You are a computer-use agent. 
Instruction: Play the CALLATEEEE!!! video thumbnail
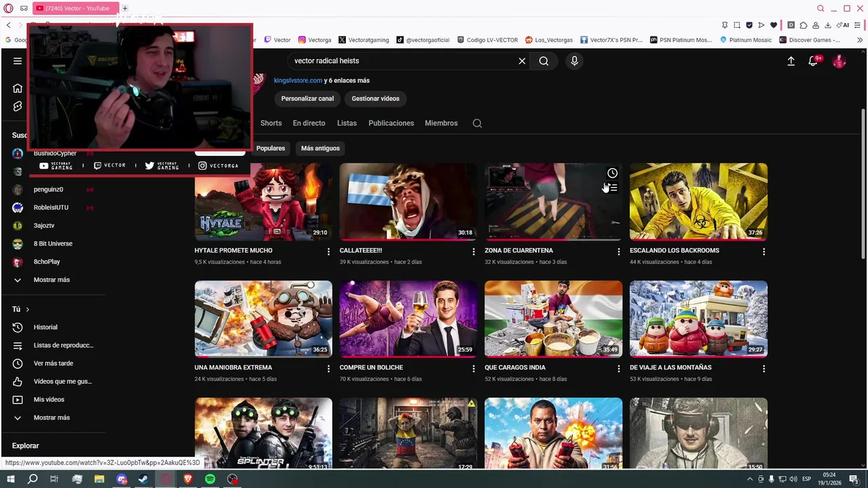[408, 201]
